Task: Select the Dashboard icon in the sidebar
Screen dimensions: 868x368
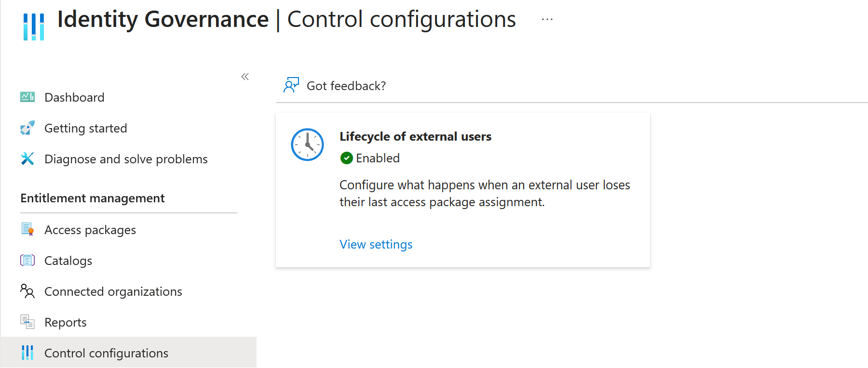Action: pos(27,97)
